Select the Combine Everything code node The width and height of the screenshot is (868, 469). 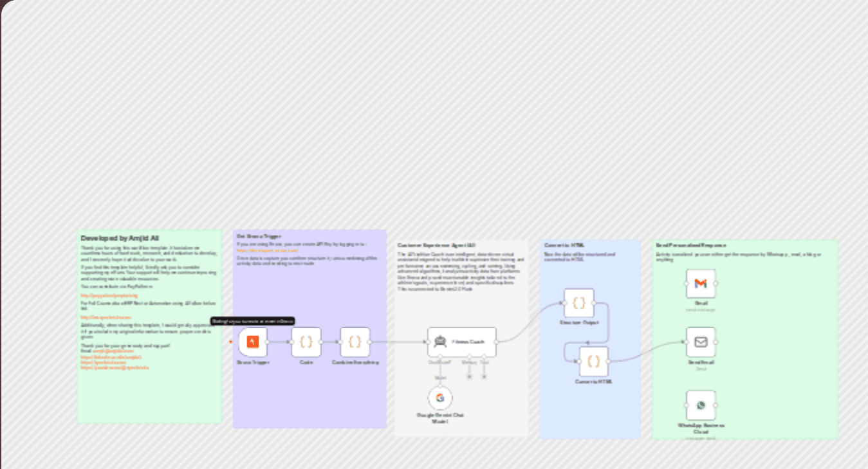click(x=355, y=342)
